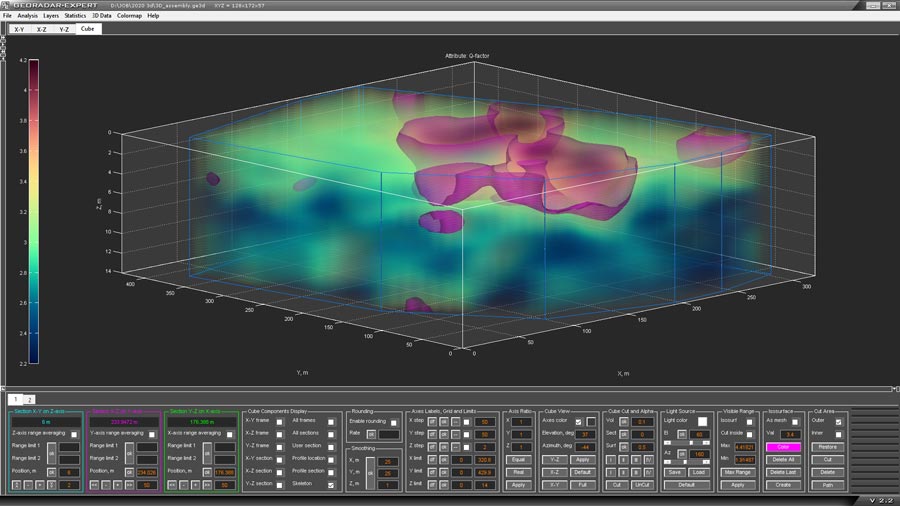The height and width of the screenshot is (506, 900).
Task: Click the X step 'df' default button
Action: [432, 421]
